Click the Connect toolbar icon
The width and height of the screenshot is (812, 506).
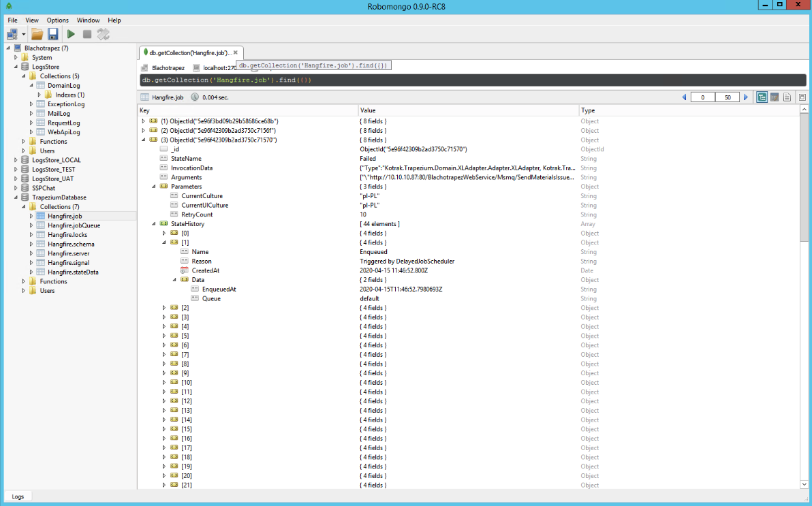pos(12,35)
